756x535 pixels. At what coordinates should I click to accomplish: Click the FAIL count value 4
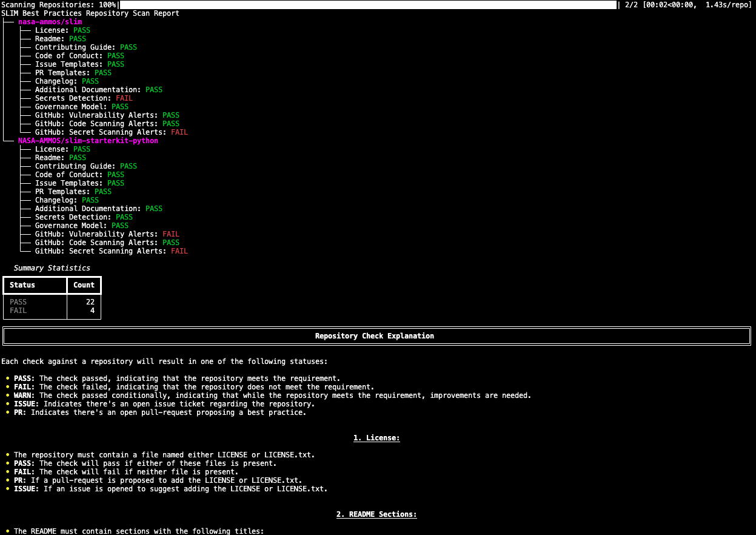[92, 311]
